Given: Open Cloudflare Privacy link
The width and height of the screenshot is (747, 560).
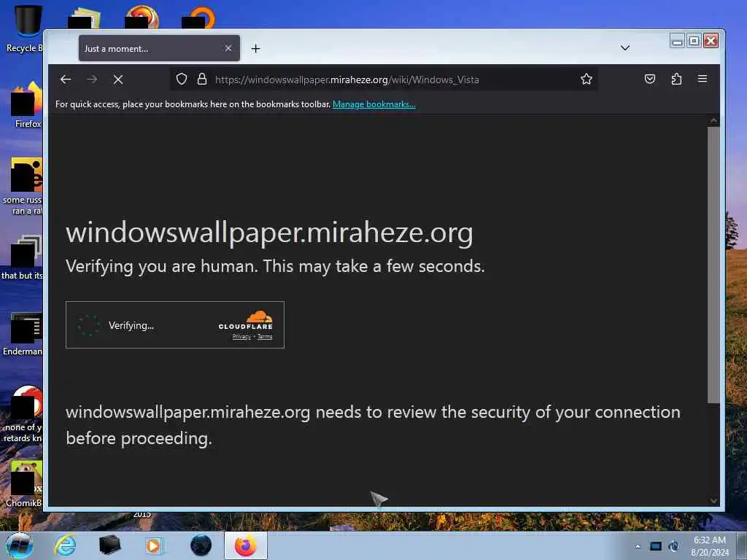Looking at the screenshot, I should (241, 337).
